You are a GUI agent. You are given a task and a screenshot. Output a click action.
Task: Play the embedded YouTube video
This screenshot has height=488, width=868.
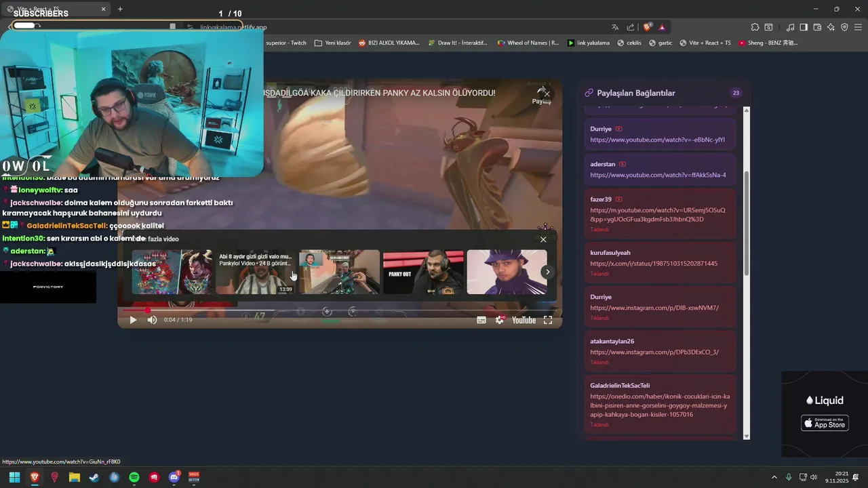133,320
